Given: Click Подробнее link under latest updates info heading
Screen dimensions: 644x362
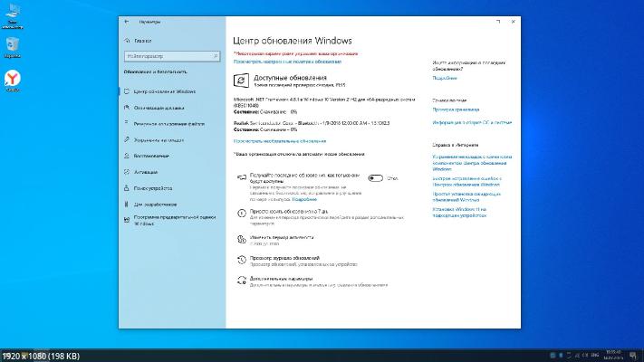Looking at the screenshot, I should pos(445,78).
